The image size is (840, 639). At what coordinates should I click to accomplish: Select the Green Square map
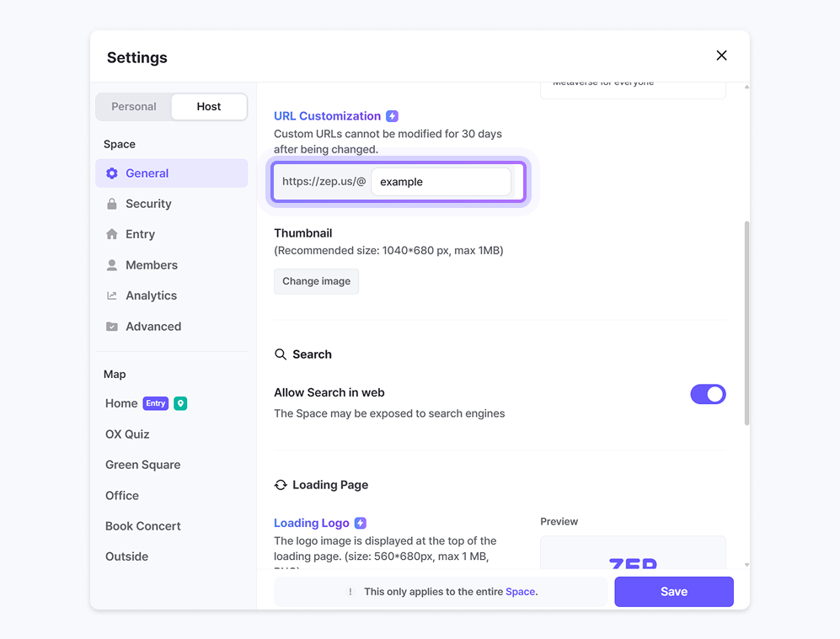pyautogui.click(x=142, y=465)
